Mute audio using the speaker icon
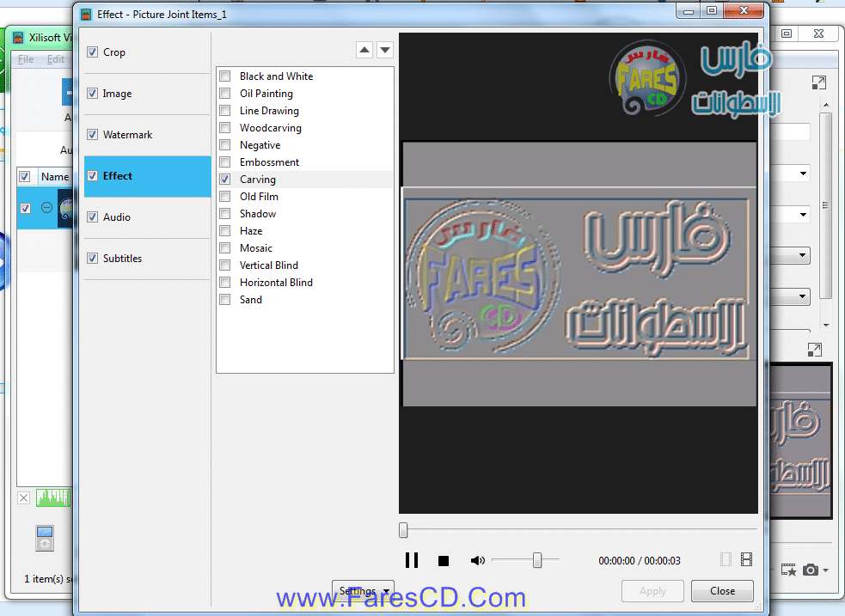This screenshot has width=845, height=616. (477, 561)
